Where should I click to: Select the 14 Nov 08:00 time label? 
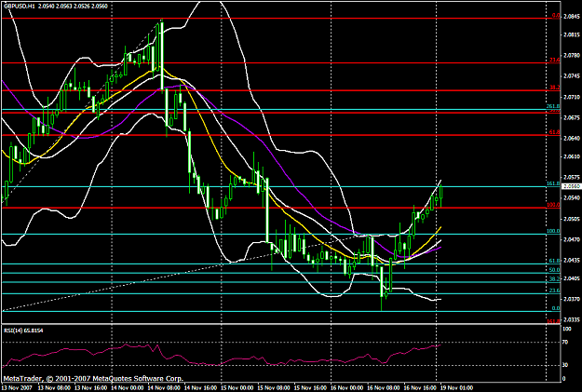click(x=163, y=388)
